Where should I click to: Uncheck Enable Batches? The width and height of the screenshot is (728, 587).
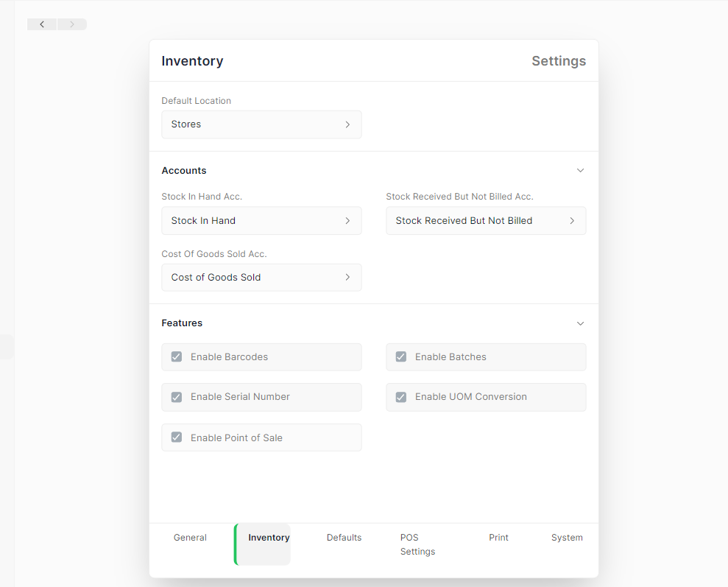400,356
